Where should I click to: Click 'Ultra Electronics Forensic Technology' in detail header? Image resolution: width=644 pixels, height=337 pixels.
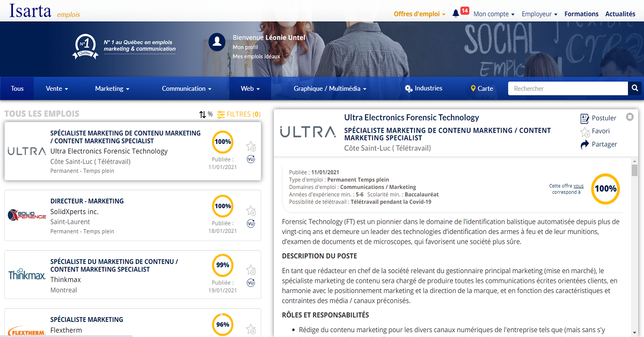tap(412, 118)
